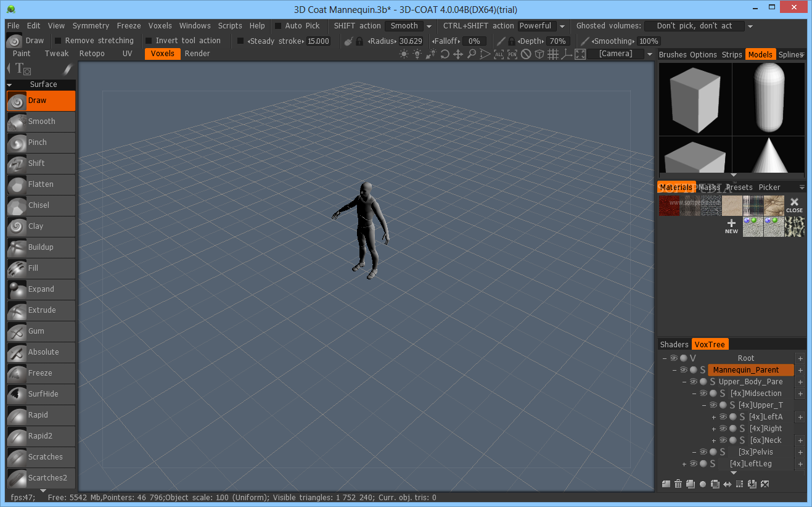Click plus button next to [3x]Pelvis
812x507 pixels.
(800, 452)
